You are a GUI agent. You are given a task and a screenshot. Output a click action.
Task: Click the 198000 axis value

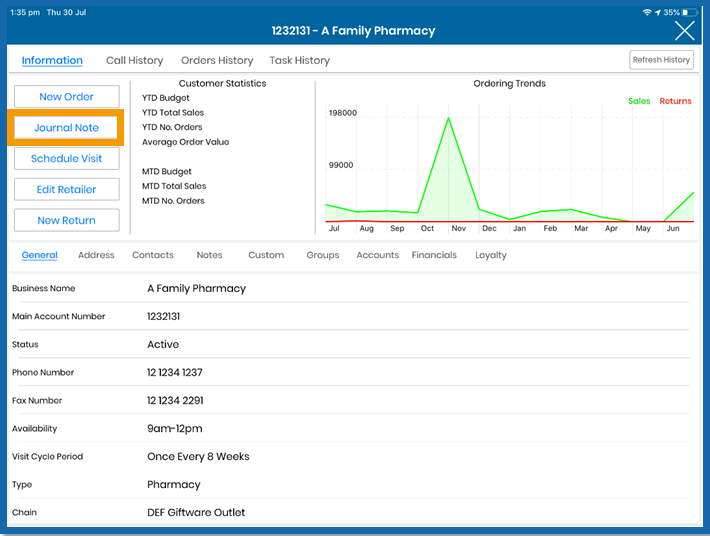coord(342,113)
